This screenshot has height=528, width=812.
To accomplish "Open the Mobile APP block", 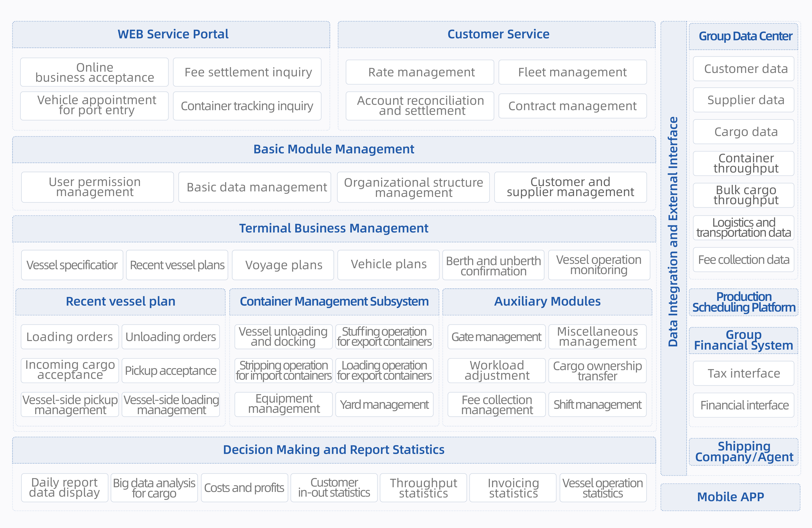I will click(x=730, y=497).
